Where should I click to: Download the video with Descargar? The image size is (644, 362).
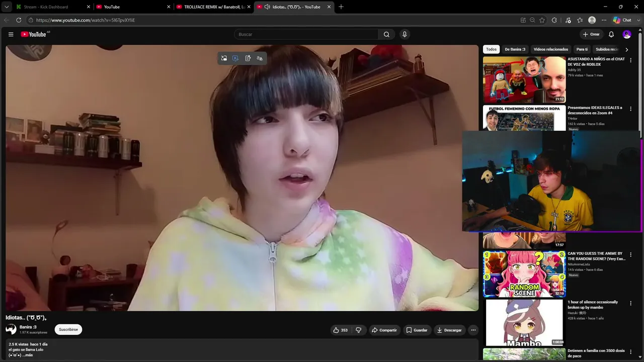[449, 330]
